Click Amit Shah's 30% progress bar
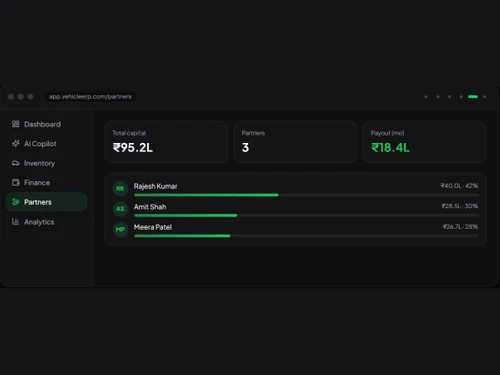The width and height of the screenshot is (500, 375). (x=306, y=215)
